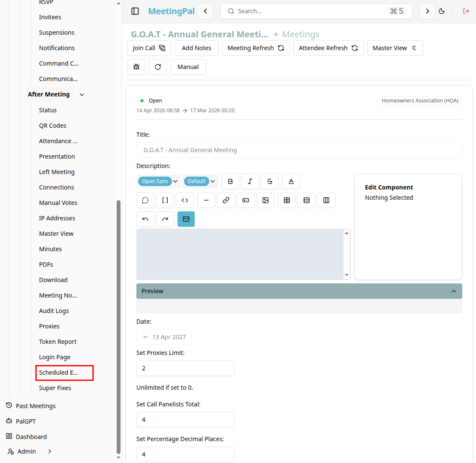Viewport: 476px width, 463px height.
Task: Click the dashed circle selection icon
Action: (x=145, y=200)
